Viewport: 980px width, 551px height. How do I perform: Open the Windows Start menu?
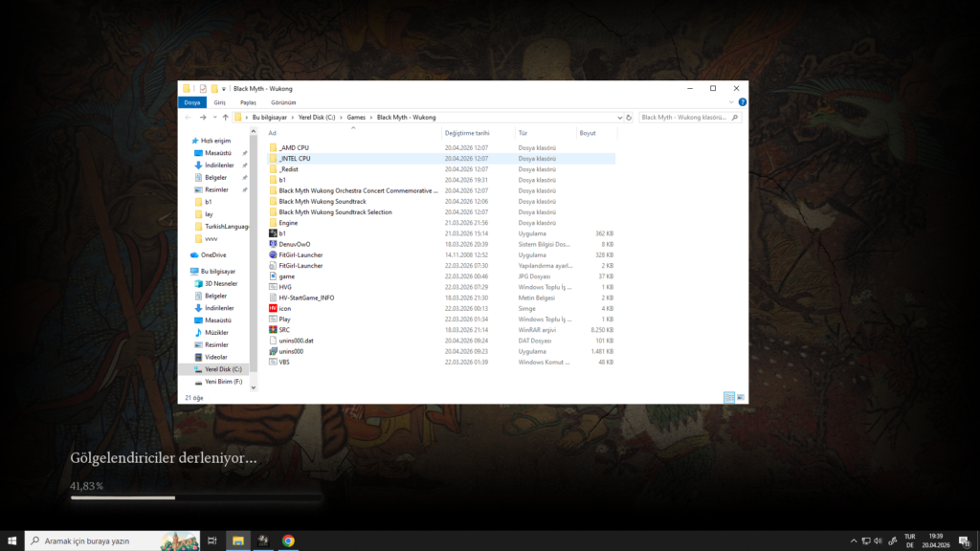coord(11,541)
